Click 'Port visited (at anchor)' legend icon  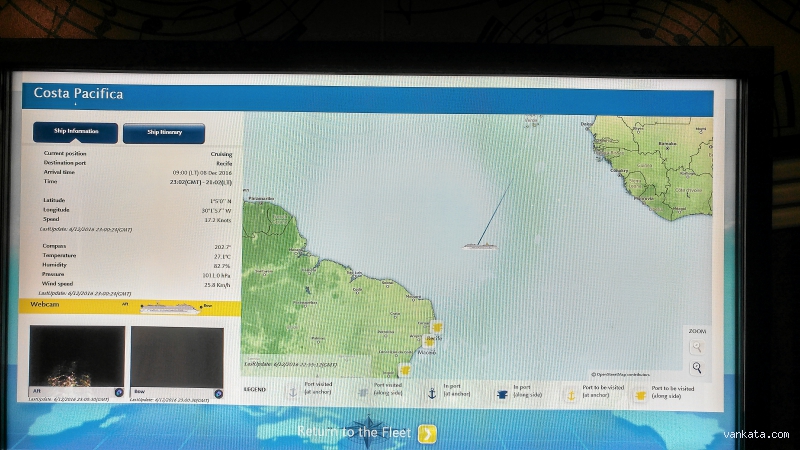click(293, 393)
